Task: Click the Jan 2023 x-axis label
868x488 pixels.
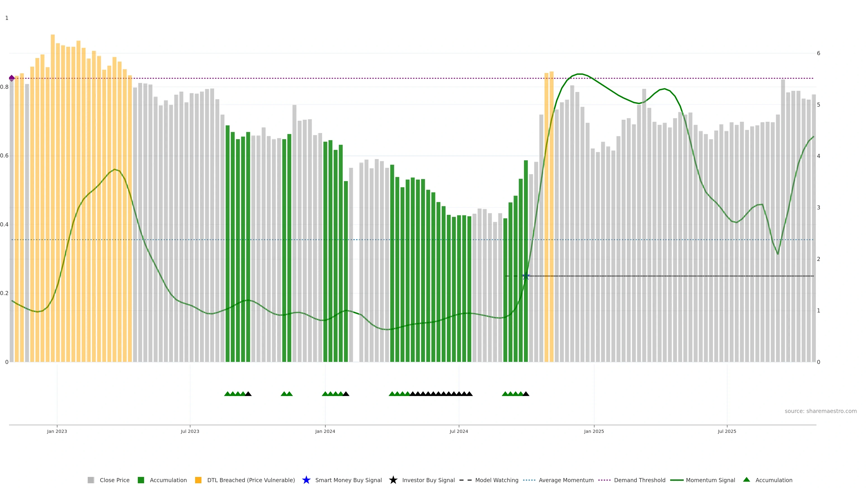Action: (57, 431)
